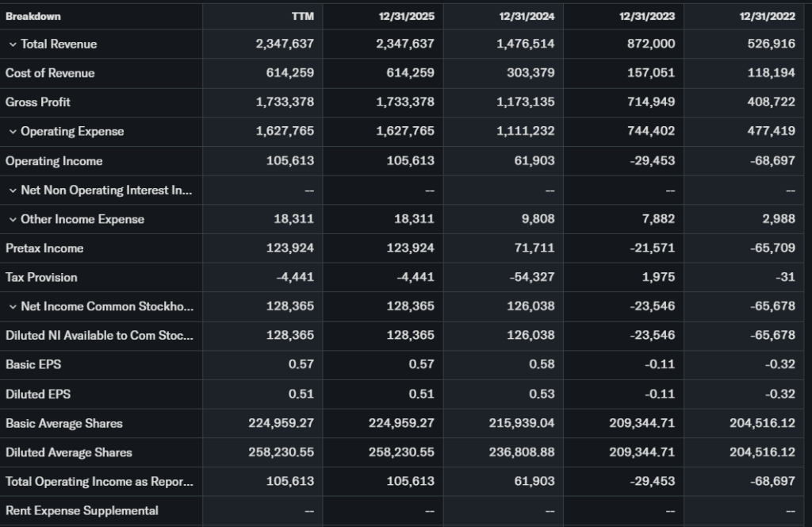Click the Diluted Average Shares row label

coord(69,452)
